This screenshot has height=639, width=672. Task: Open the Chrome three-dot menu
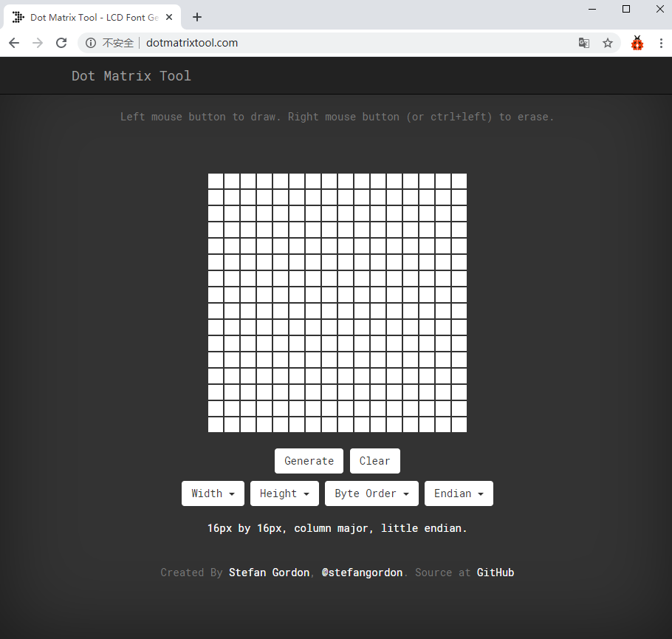point(659,43)
